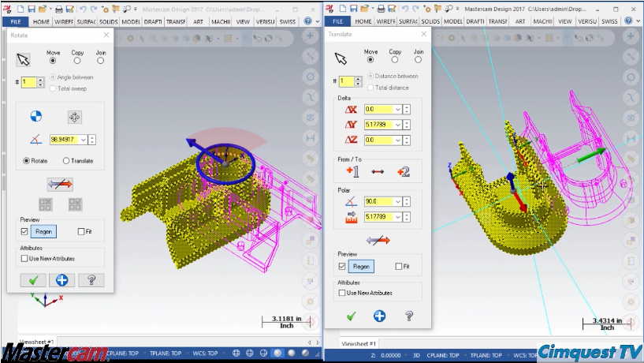Click the green OK checkmark button in Rotate dialog
The width and height of the screenshot is (644, 363).
pos(33,280)
